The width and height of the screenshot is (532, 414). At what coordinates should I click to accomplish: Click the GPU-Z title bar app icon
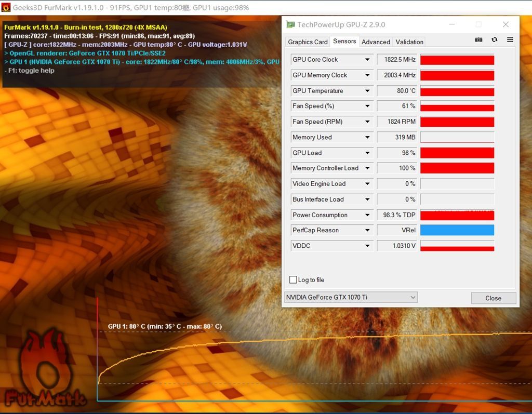pyautogui.click(x=290, y=24)
